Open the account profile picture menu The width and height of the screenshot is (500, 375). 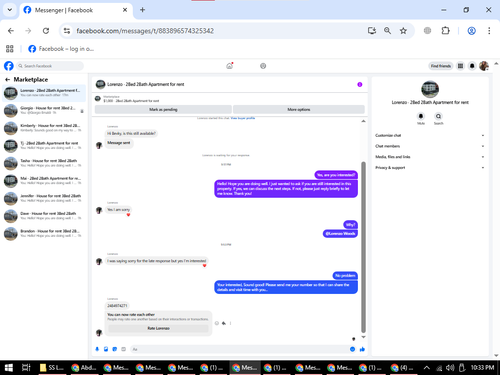(x=484, y=66)
